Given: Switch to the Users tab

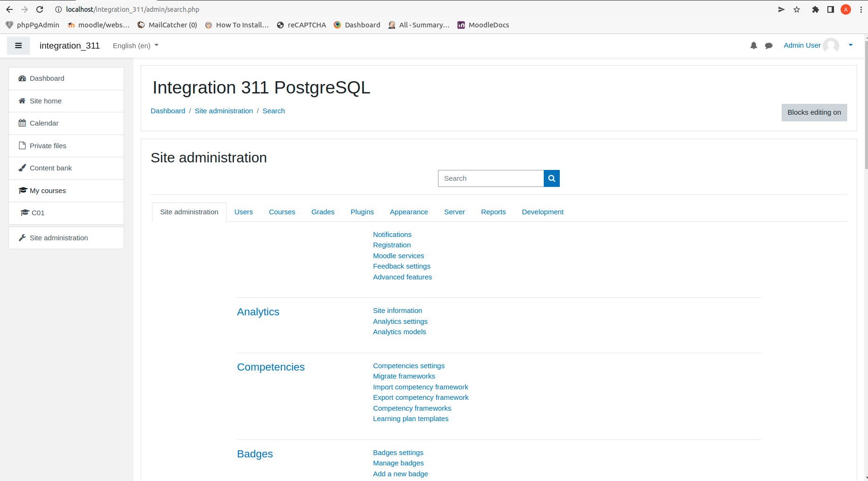Looking at the screenshot, I should (244, 212).
